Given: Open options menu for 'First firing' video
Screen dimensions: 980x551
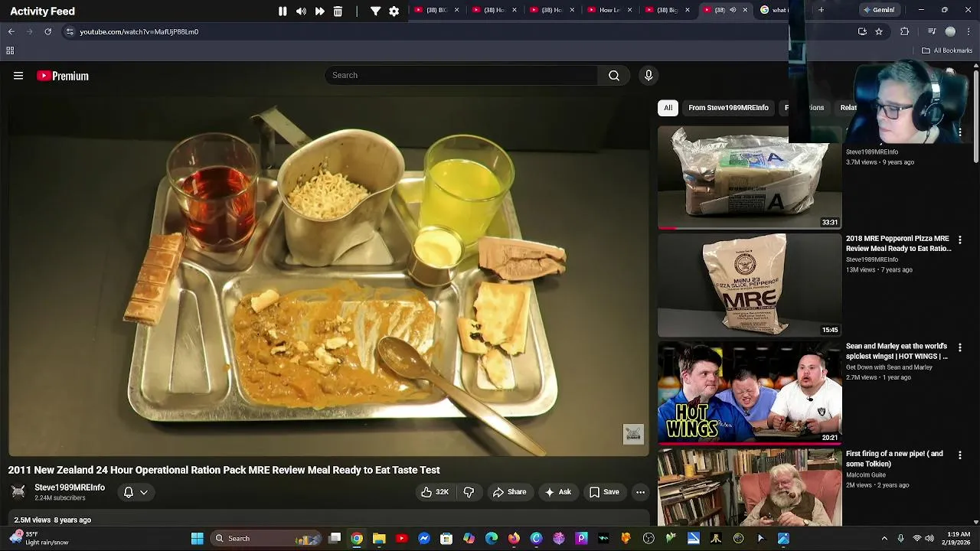Looking at the screenshot, I should 960,455.
